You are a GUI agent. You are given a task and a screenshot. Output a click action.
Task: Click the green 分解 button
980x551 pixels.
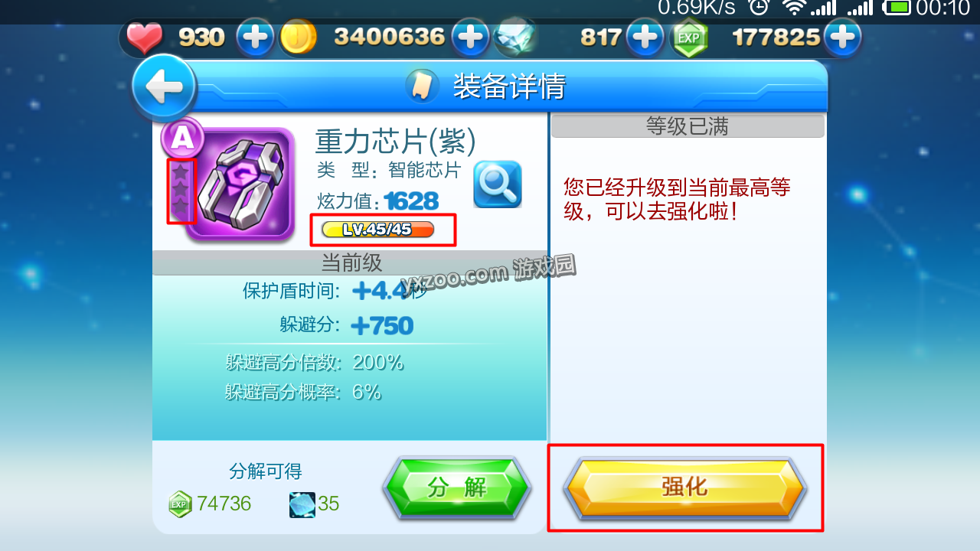457,487
